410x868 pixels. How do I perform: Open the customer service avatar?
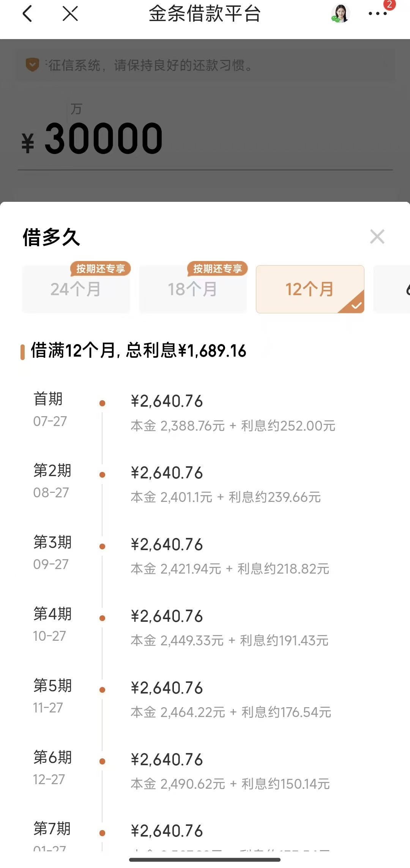coord(340,14)
